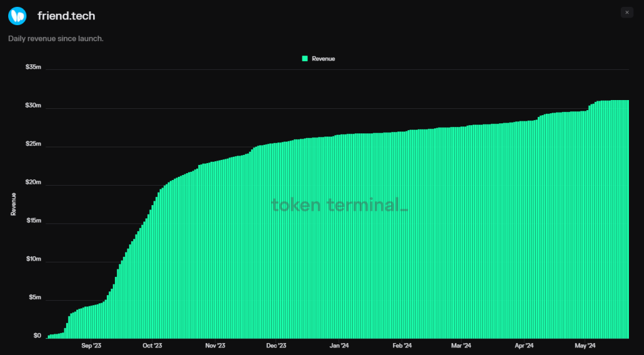Click the $0 y-axis label
Viewport: 644px width, 355px height.
point(37,335)
